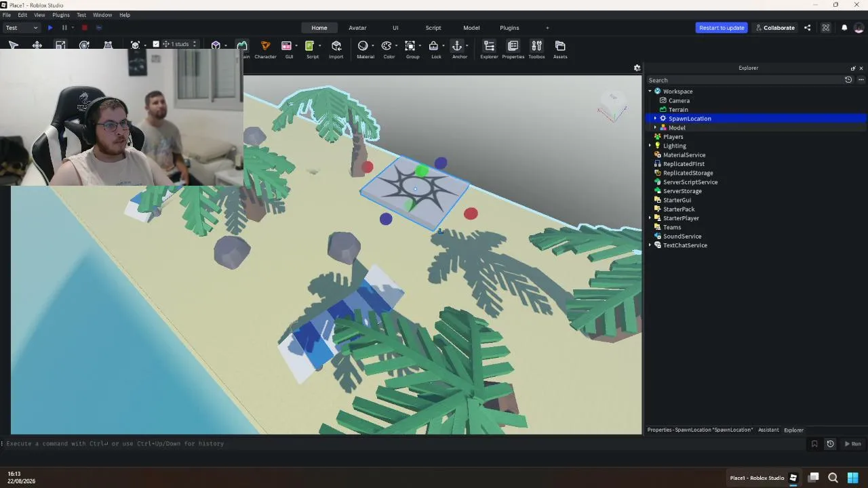Screen dimensions: 868x488
Task: Click the command bar history icon
Action: [x=830, y=444]
